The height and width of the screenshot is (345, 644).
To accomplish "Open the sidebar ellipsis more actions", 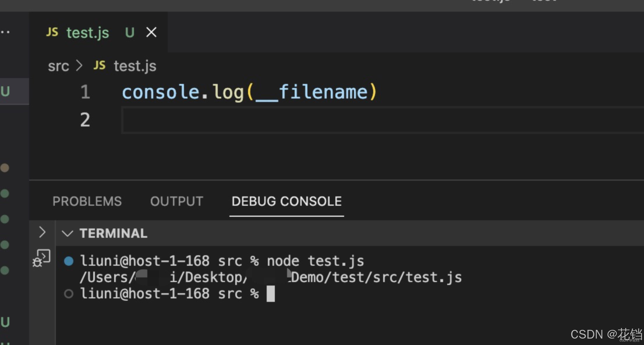I will [x=5, y=32].
